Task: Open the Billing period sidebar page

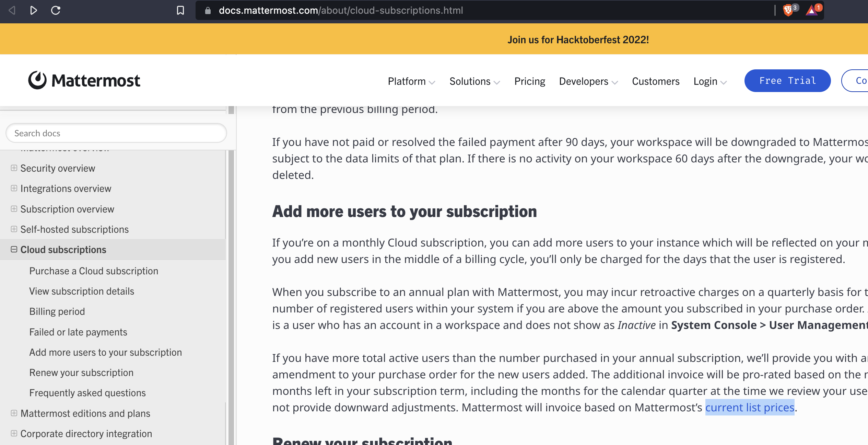Action: click(57, 311)
